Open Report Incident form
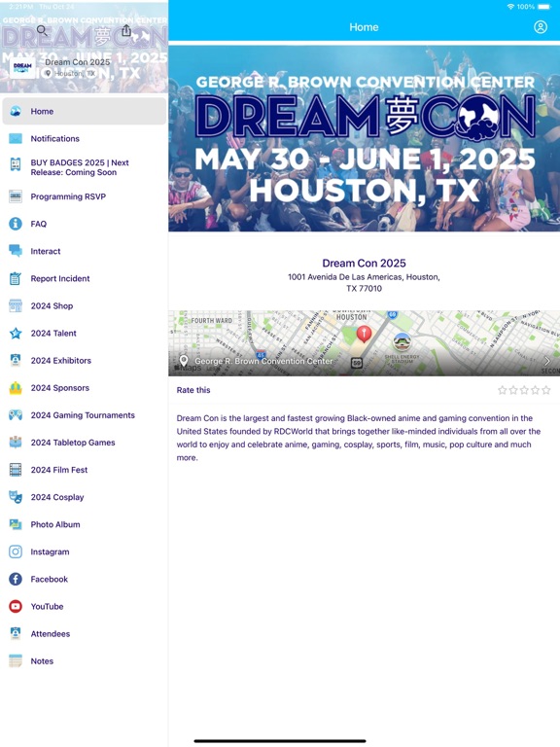The image size is (560, 747). tap(85, 278)
